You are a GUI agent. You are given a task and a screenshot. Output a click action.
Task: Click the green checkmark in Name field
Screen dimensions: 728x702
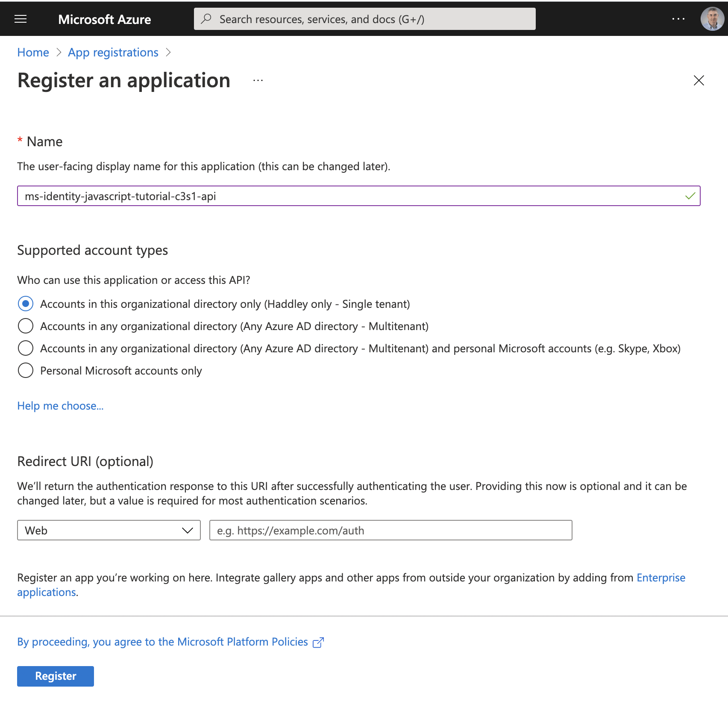[x=690, y=196]
